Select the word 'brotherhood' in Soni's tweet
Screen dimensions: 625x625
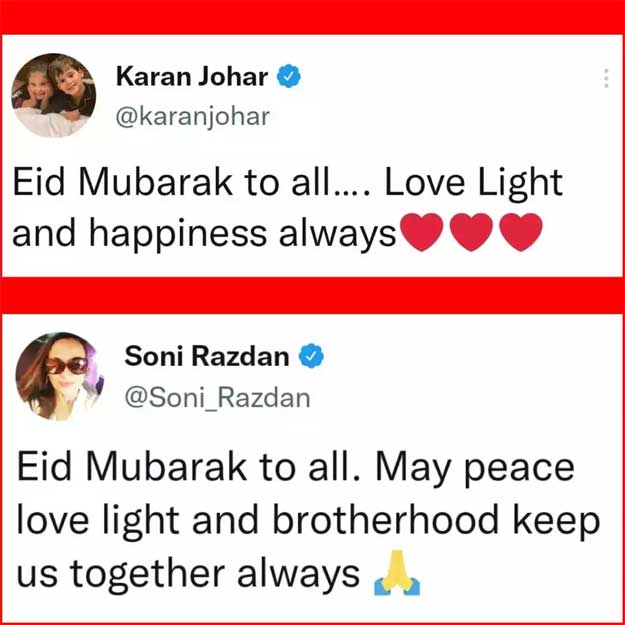coord(386,519)
